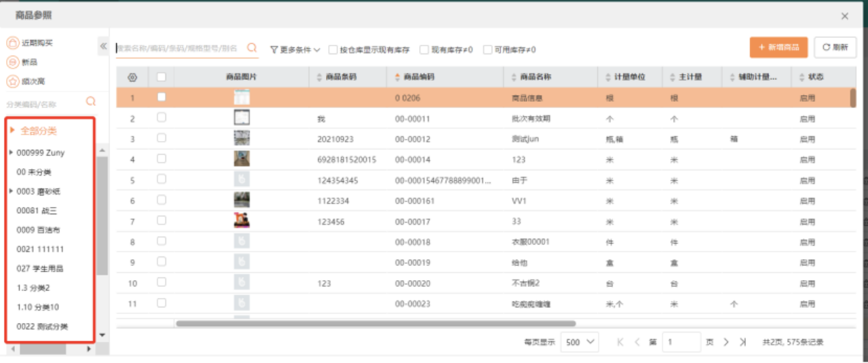Select the 027 学生用品 category
Viewport: 868px width, 363px height.
(x=41, y=269)
